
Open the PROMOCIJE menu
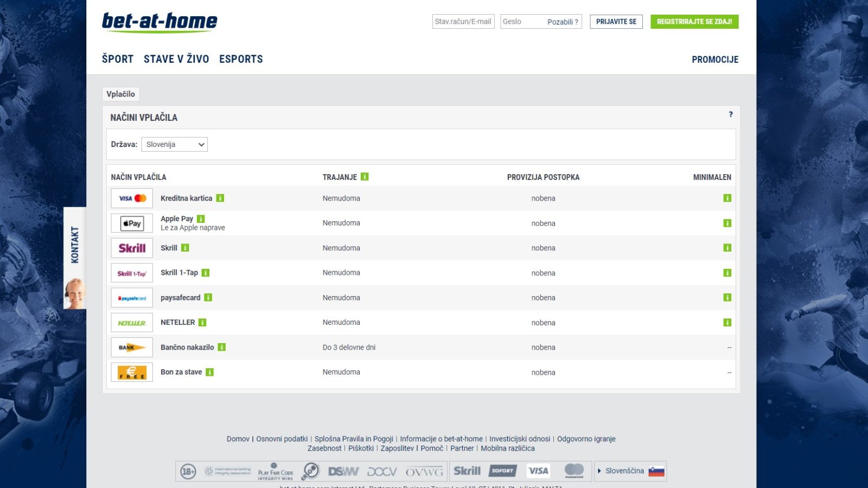[715, 60]
